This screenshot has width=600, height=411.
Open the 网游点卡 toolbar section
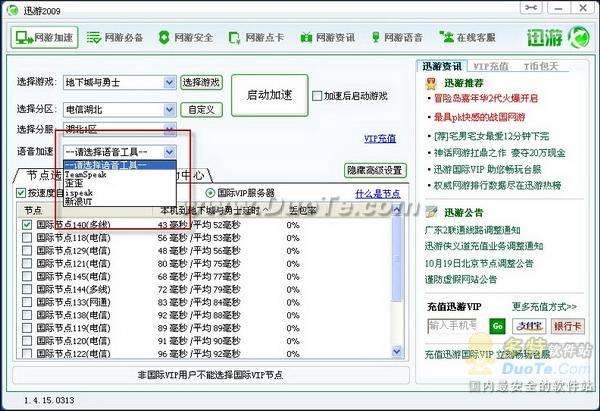coord(256,38)
